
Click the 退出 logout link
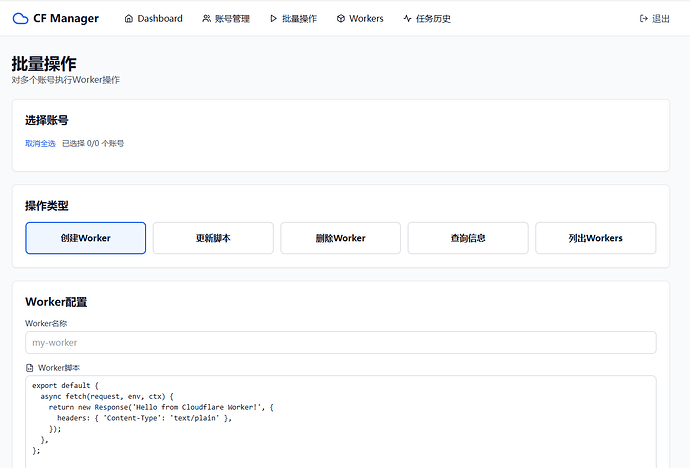[654, 18]
